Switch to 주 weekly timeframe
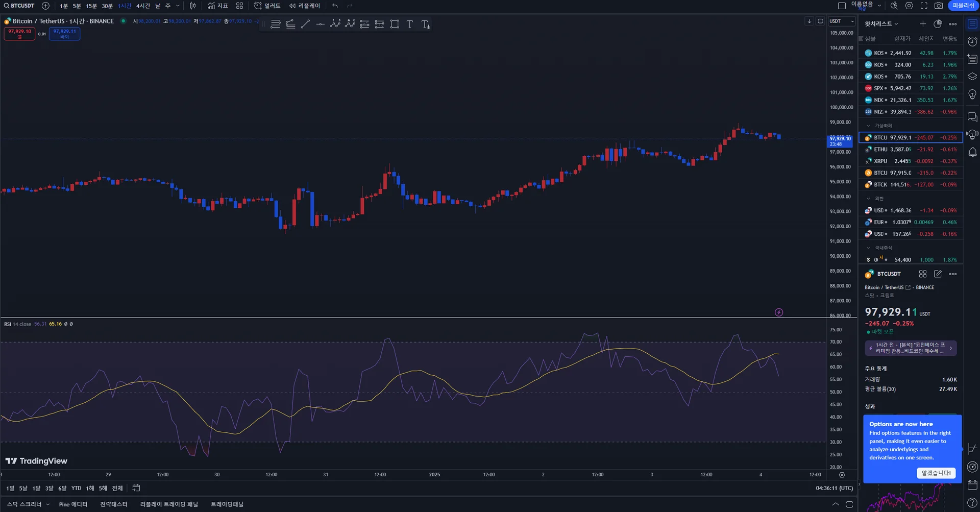980x512 pixels. coord(168,6)
